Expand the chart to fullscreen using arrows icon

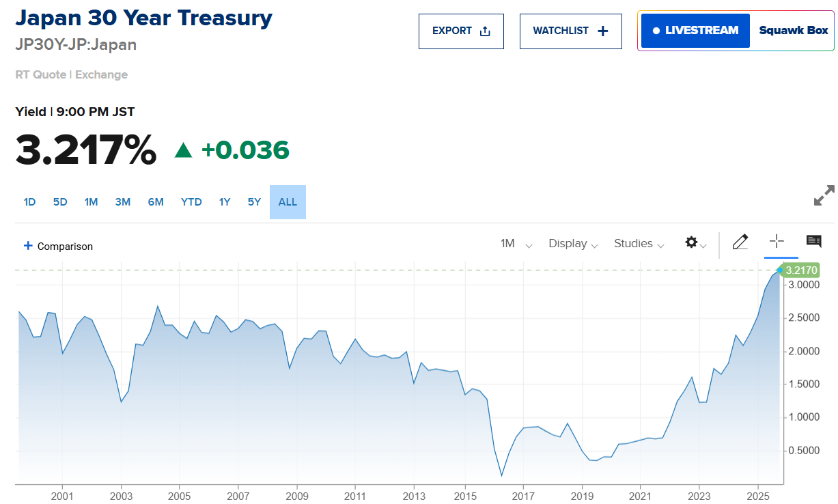pos(824,195)
